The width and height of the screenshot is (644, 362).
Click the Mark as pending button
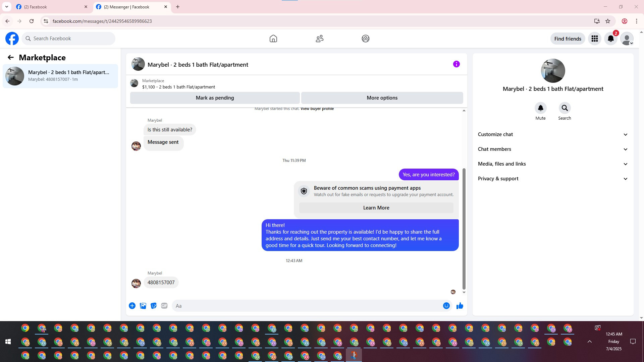point(215,98)
